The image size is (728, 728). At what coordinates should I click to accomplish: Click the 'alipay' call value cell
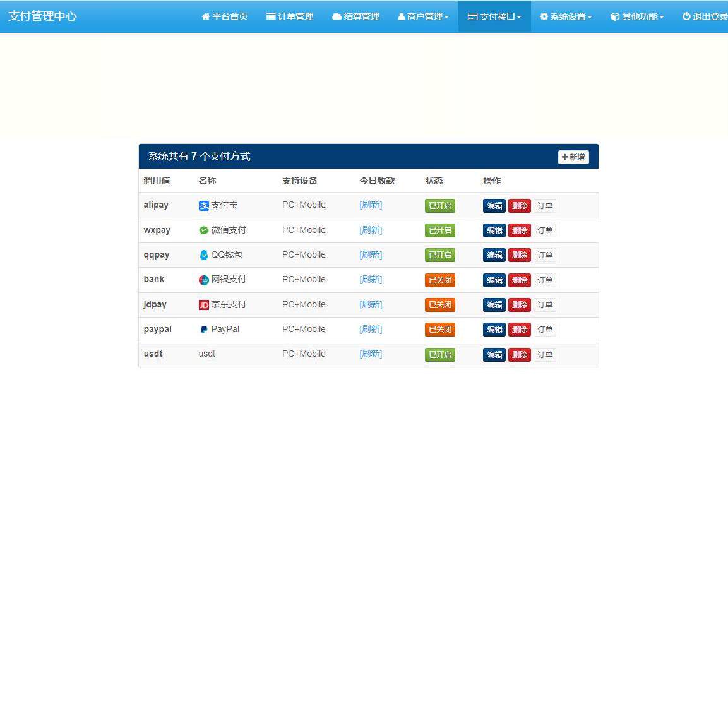(156, 205)
